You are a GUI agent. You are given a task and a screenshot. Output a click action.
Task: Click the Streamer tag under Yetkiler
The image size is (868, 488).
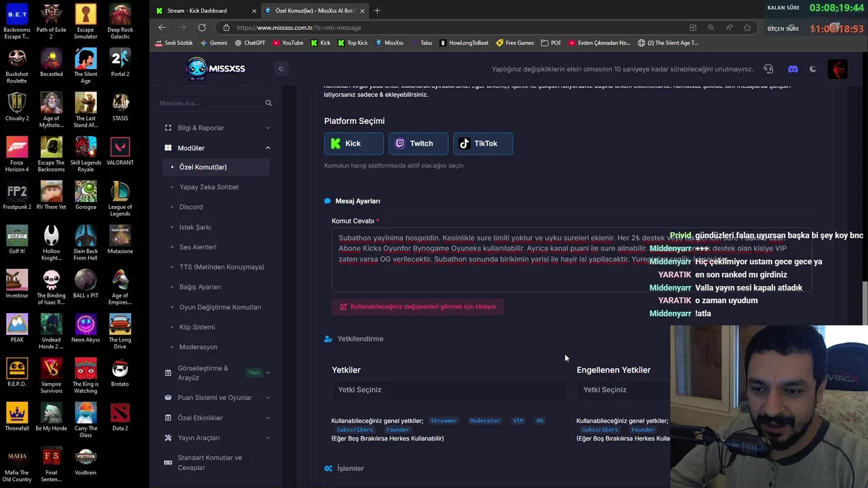[x=444, y=421]
